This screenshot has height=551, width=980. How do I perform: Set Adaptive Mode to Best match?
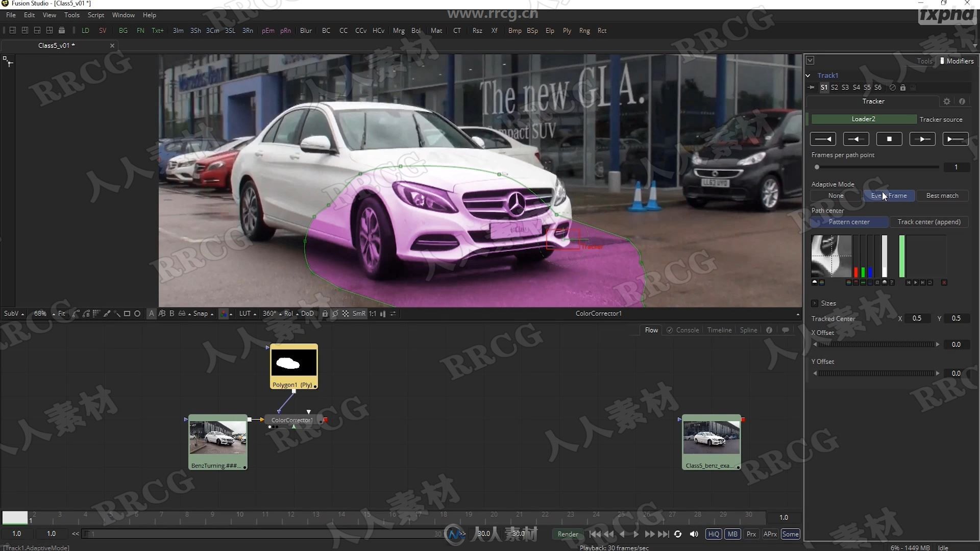pos(942,195)
